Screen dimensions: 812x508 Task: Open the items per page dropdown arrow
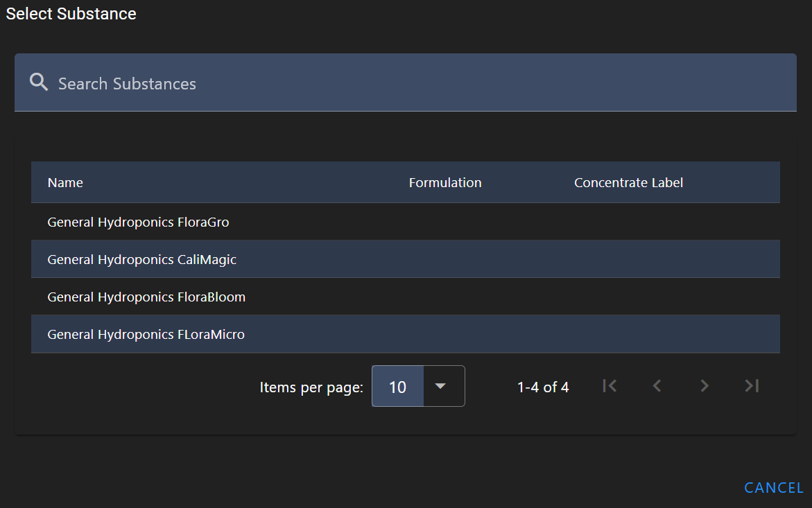coord(440,386)
